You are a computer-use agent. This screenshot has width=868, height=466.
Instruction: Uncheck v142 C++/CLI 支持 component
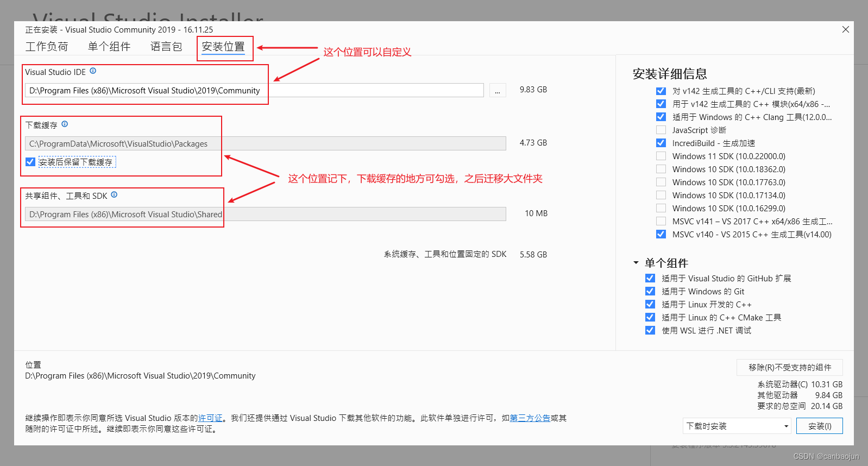click(661, 91)
